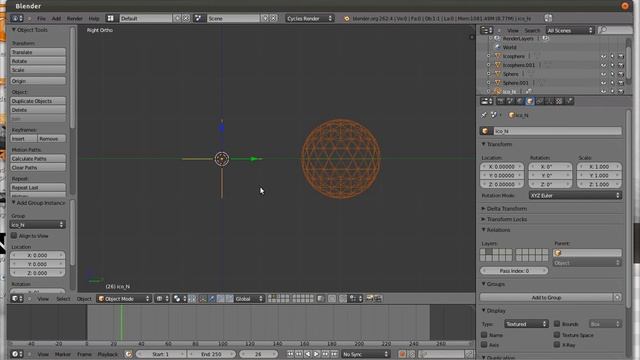Open the Textured display type dropdown
Screen dimensions: 640x360
click(x=526, y=324)
